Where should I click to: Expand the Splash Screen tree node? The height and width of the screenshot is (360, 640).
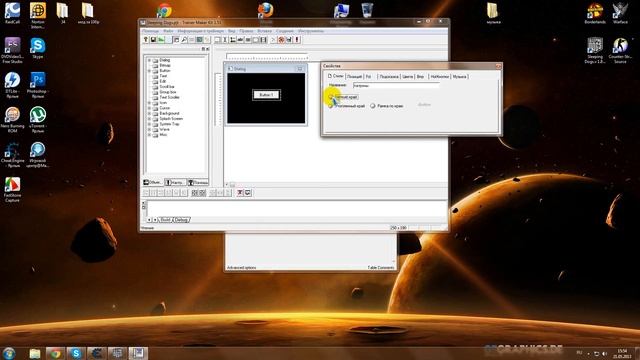coord(149,119)
